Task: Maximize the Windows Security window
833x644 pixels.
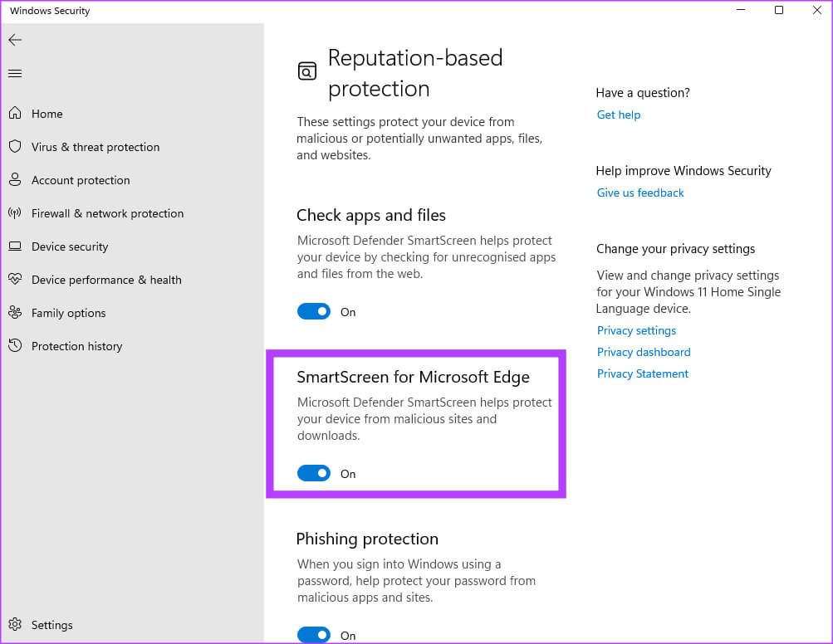Action: click(x=779, y=10)
